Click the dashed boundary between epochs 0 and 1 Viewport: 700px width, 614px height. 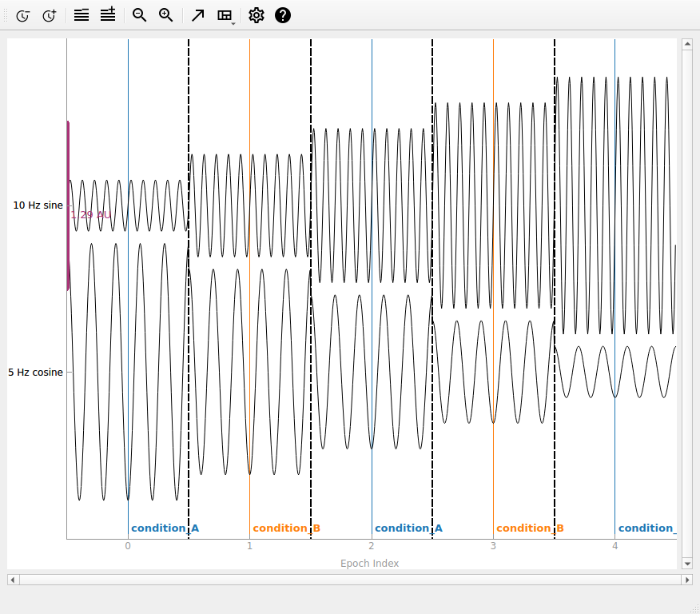pyautogui.click(x=189, y=289)
